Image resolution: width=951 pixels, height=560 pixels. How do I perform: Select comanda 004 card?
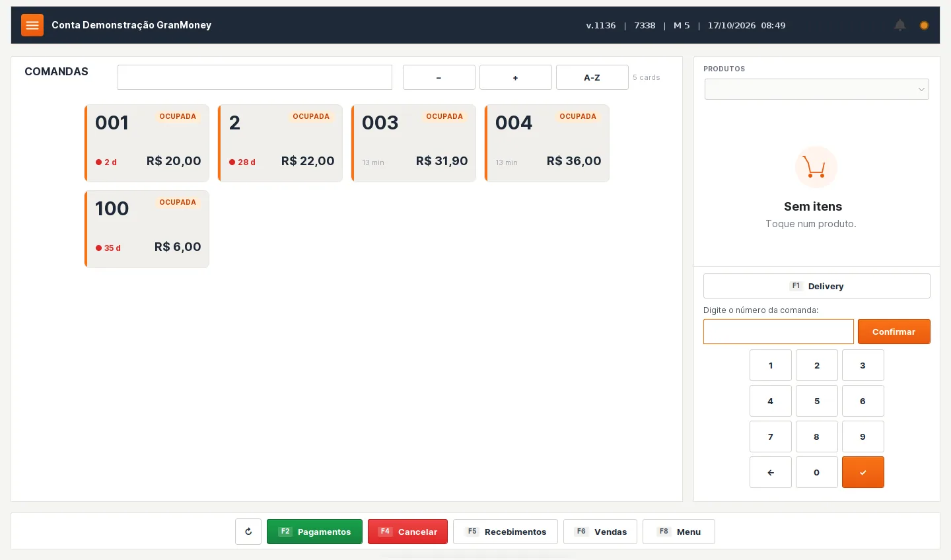click(x=547, y=143)
